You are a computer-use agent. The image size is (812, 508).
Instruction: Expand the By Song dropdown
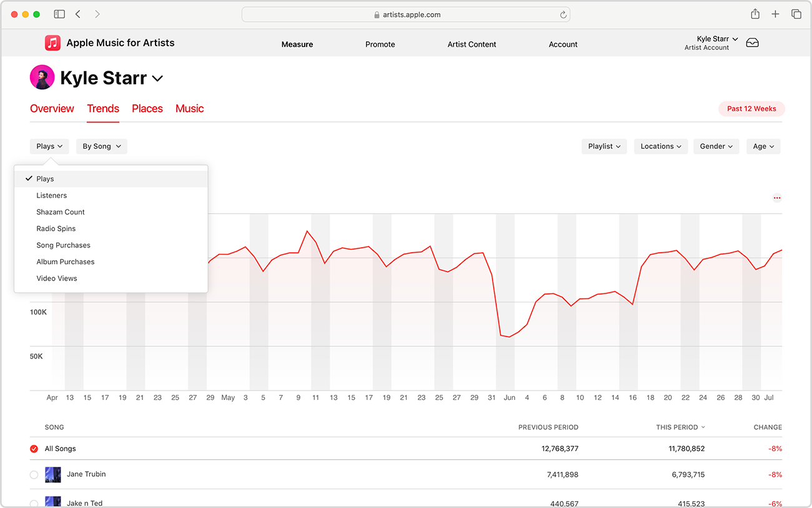[101, 146]
